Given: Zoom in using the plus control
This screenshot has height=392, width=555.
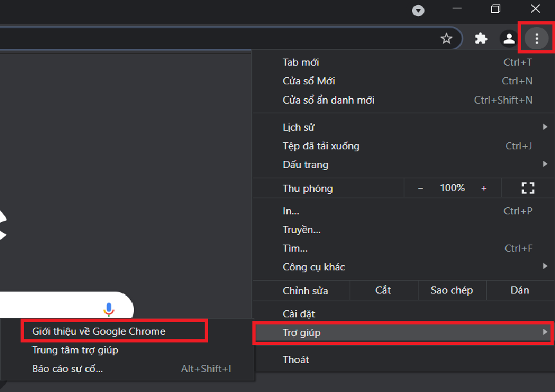Looking at the screenshot, I should pyautogui.click(x=484, y=188).
